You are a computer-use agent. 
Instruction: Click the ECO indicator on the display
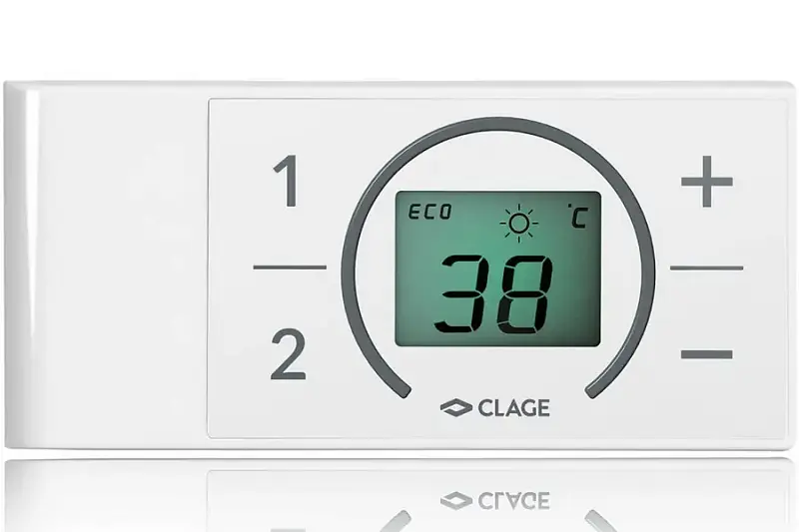430,212
